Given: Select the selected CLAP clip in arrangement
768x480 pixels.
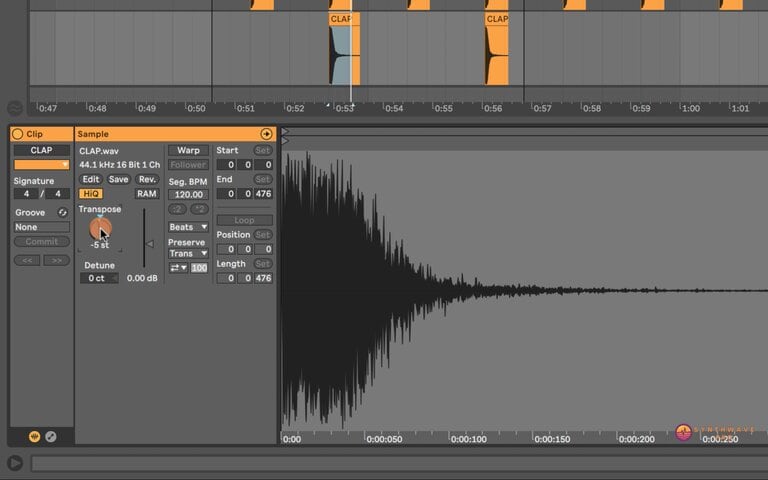Looking at the screenshot, I should [344, 49].
